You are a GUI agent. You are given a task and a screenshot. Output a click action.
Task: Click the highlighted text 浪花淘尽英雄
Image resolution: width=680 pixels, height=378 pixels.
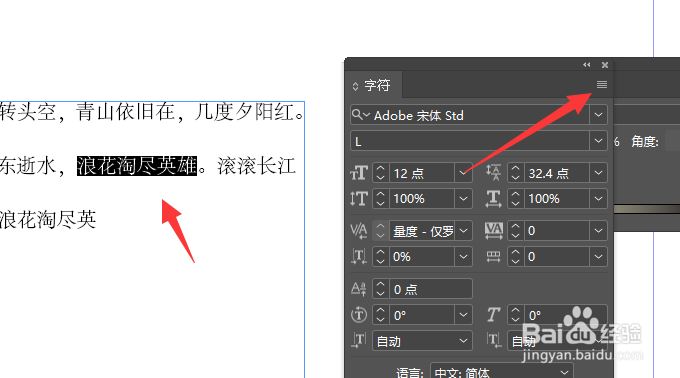coord(137,166)
